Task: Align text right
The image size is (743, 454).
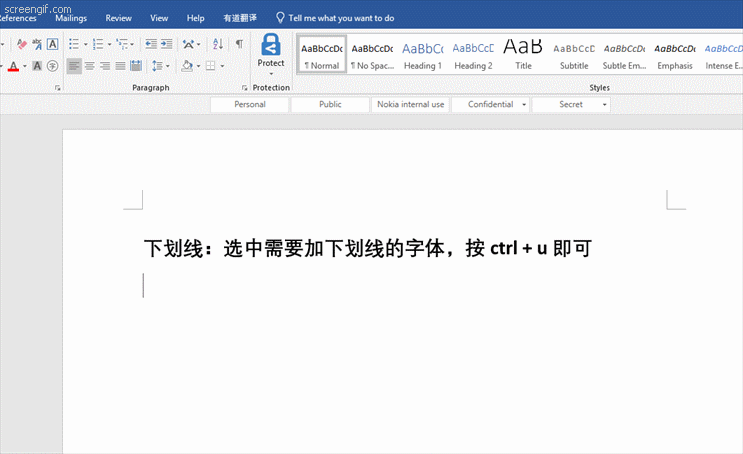Action: [x=105, y=66]
